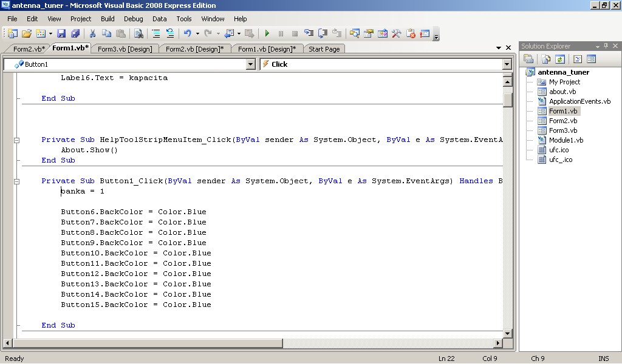The height and width of the screenshot is (364, 622).
Task: Collapse the HelpToolStripMenuItem_Click sub outline
Action: tap(16, 140)
